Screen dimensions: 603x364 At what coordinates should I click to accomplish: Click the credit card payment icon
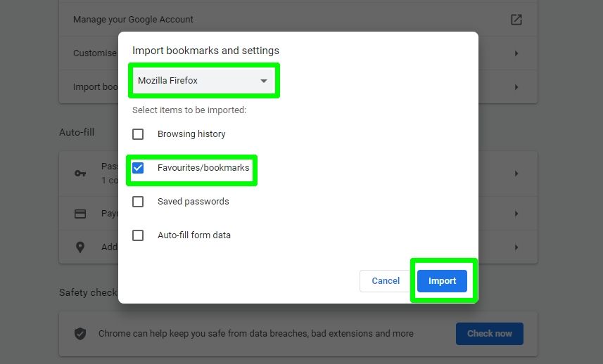pyautogui.click(x=80, y=214)
